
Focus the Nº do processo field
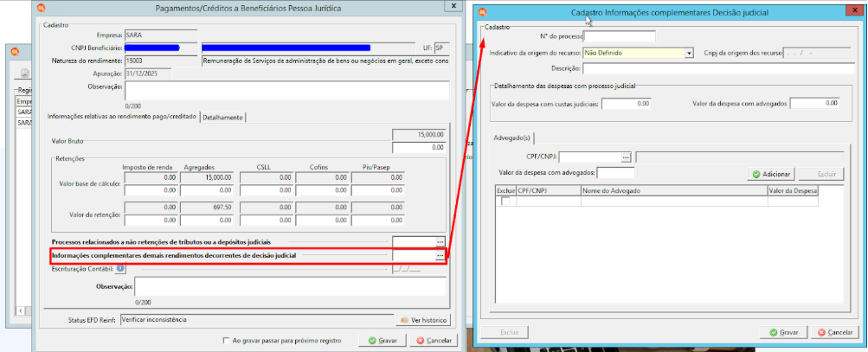pos(620,36)
